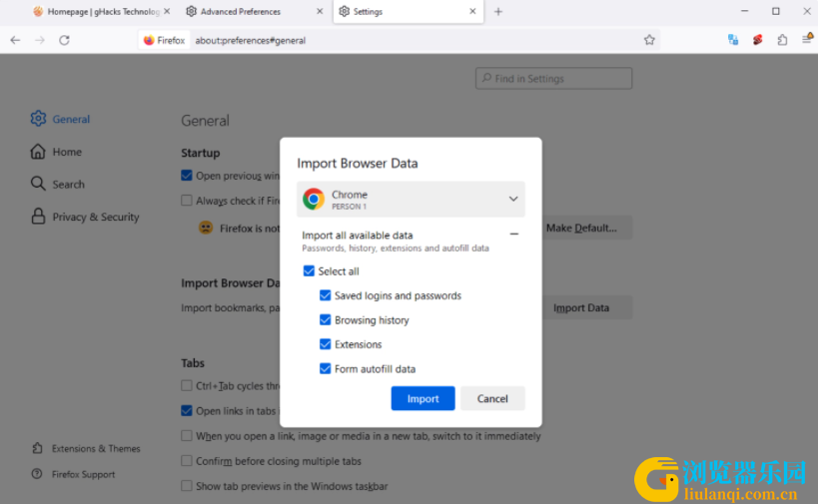Screen dimensions: 820x504
Task: Close the Homepage gHacks tab
Action: pyautogui.click(x=167, y=11)
